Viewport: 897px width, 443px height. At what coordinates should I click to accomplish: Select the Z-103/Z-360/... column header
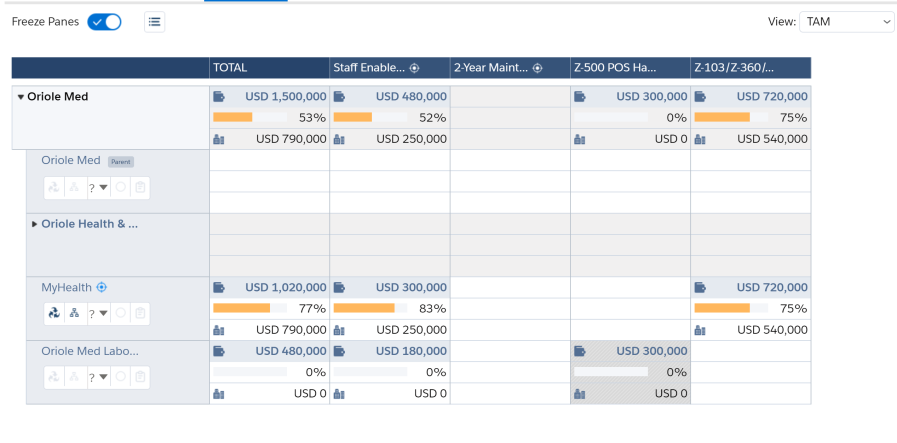(x=751, y=68)
